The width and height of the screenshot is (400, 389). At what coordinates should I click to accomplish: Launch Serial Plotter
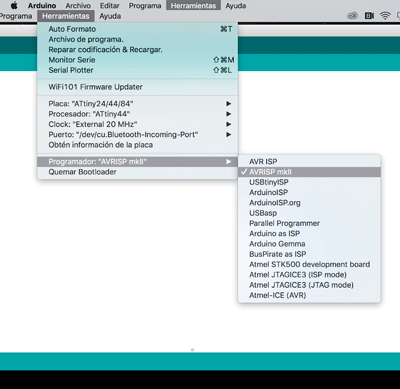click(138, 70)
